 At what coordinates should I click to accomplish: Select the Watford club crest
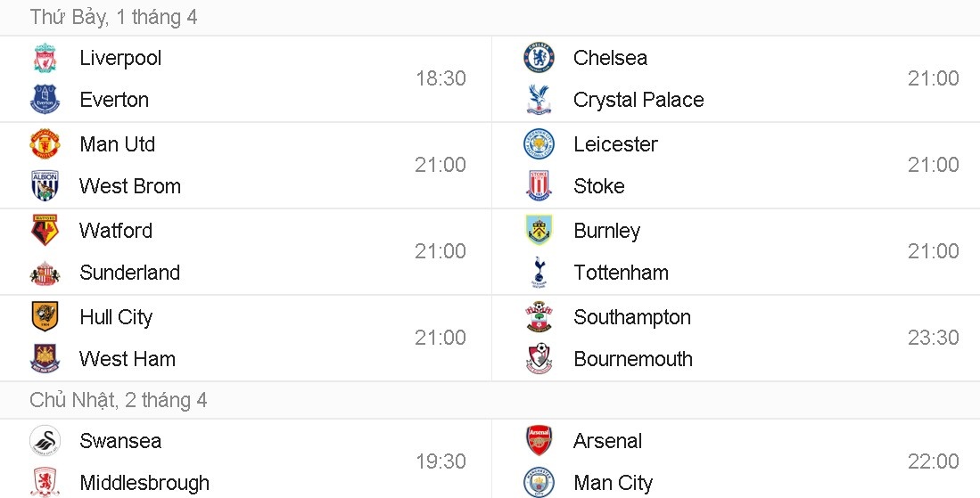click(x=45, y=231)
